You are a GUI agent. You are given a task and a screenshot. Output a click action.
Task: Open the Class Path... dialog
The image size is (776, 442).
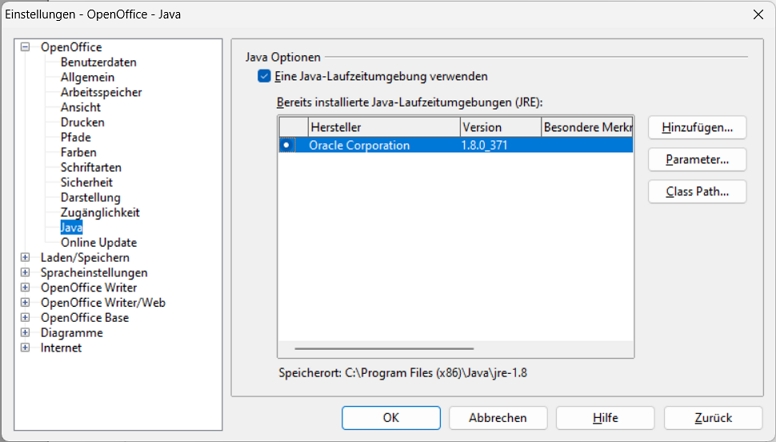696,192
